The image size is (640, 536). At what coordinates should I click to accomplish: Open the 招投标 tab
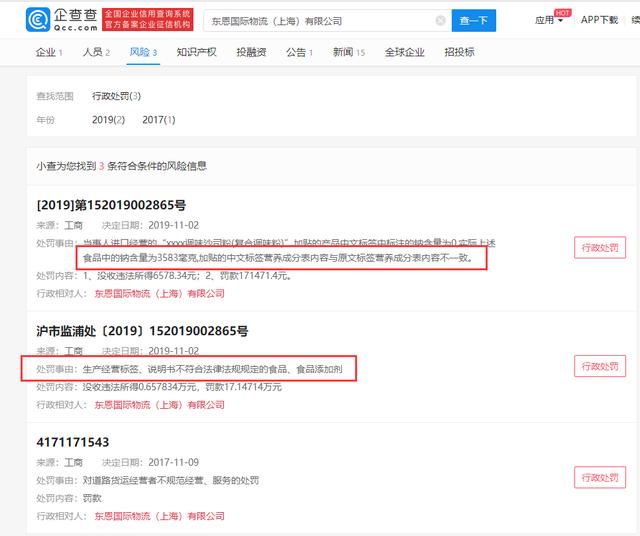(x=459, y=52)
